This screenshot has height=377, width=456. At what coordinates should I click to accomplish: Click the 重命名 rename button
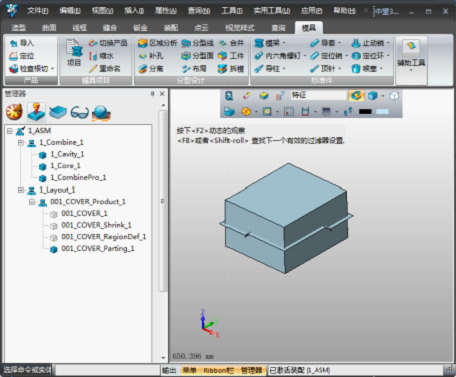click(x=105, y=69)
